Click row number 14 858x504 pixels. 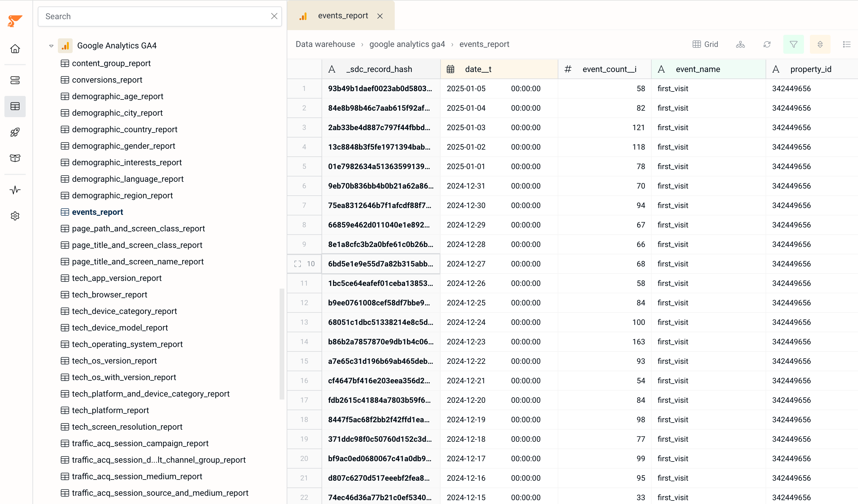click(304, 342)
